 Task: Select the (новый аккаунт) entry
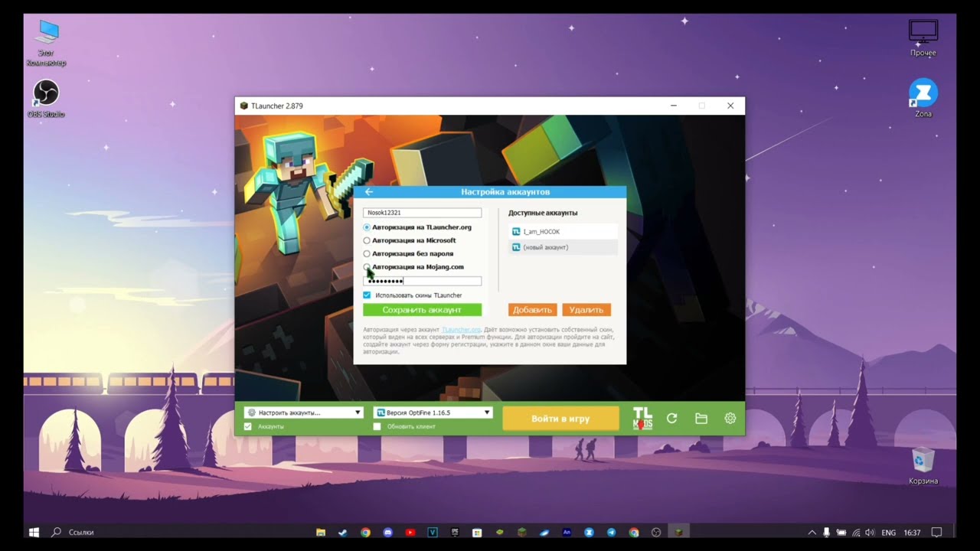tap(563, 247)
